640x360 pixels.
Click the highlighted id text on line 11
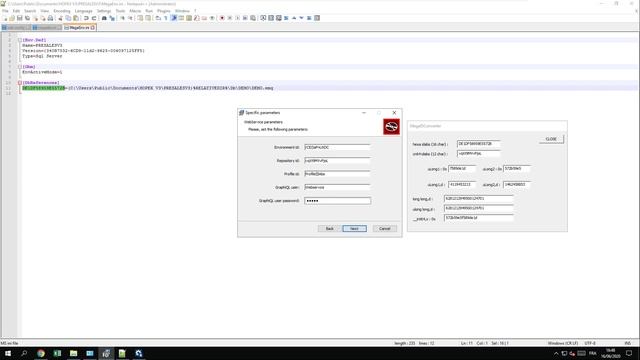pyautogui.click(x=44, y=88)
